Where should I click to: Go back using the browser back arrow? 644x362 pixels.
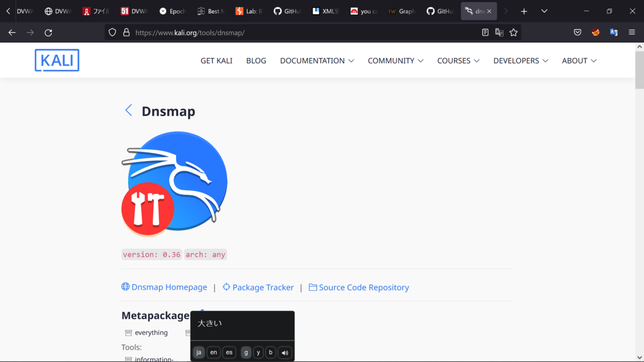12,33
